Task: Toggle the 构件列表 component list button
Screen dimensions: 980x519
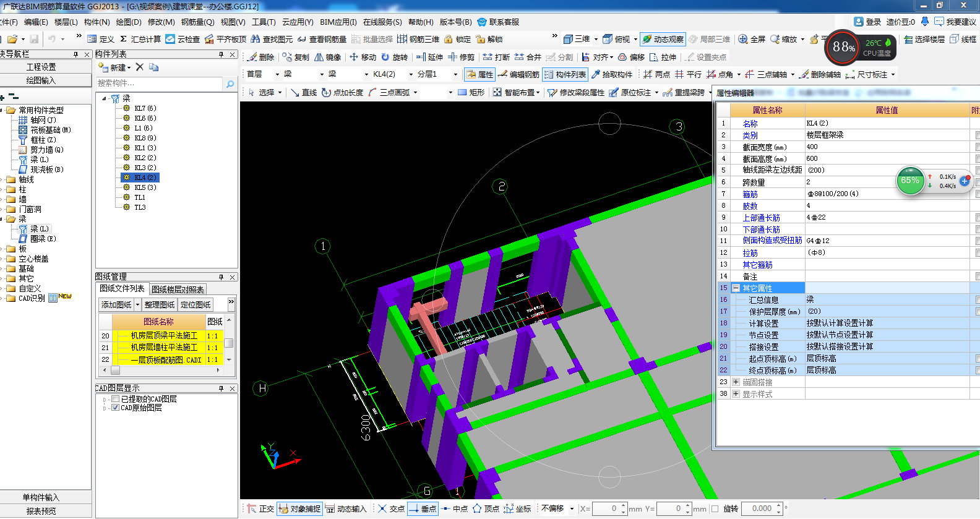Action: tap(564, 74)
